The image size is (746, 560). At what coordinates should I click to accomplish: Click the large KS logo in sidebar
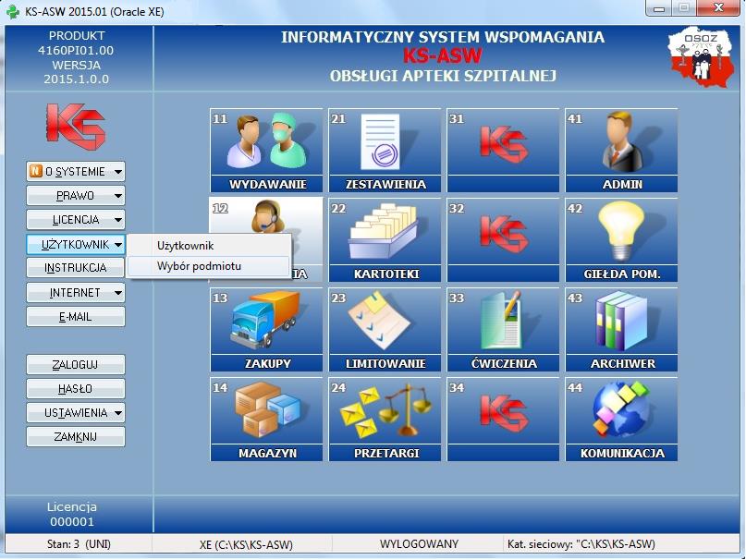pos(76,127)
